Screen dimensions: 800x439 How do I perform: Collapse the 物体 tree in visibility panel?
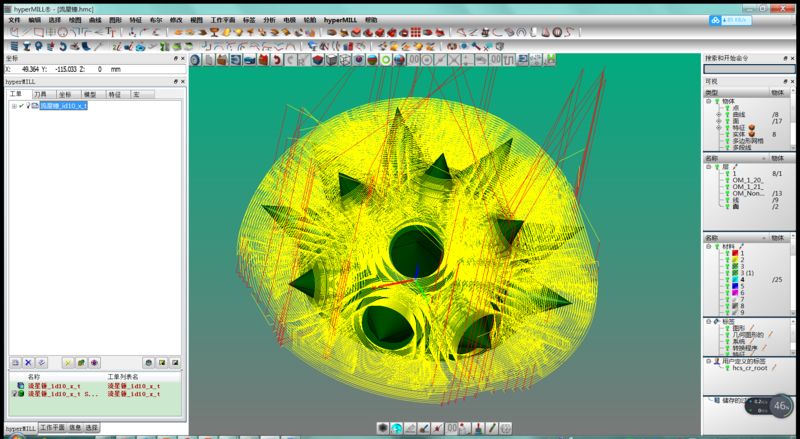point(708,101)
